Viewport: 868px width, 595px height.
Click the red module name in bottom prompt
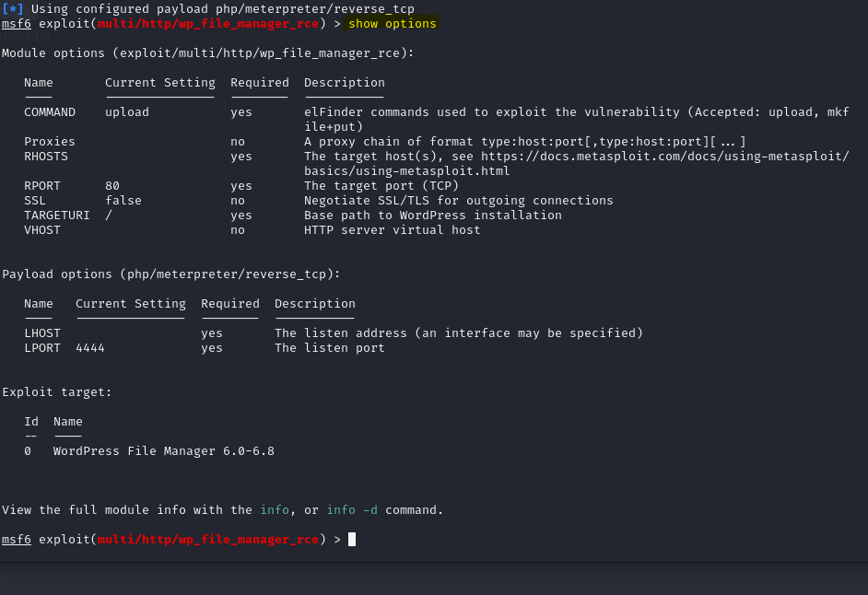coord(208,540)
